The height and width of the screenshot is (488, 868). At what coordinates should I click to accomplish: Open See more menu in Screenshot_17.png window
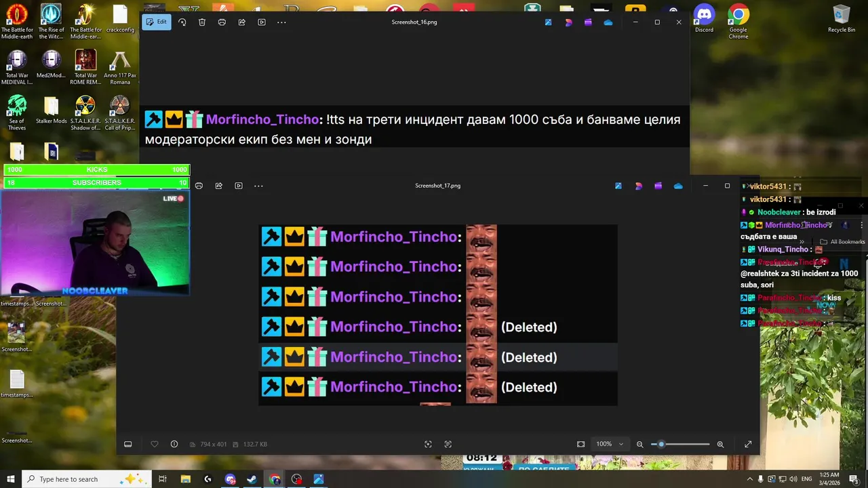[258, 186]
